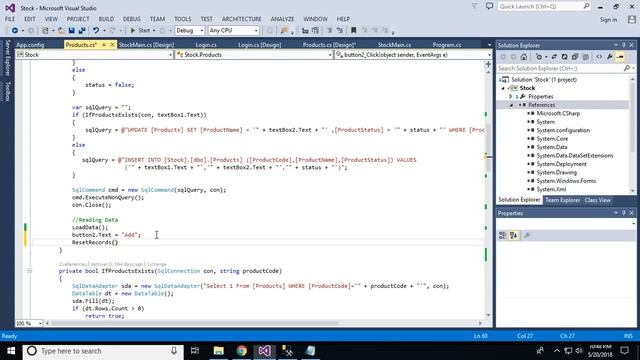640x360 pixels.
Task: Open the DEBUG menu
Action: 131,19
